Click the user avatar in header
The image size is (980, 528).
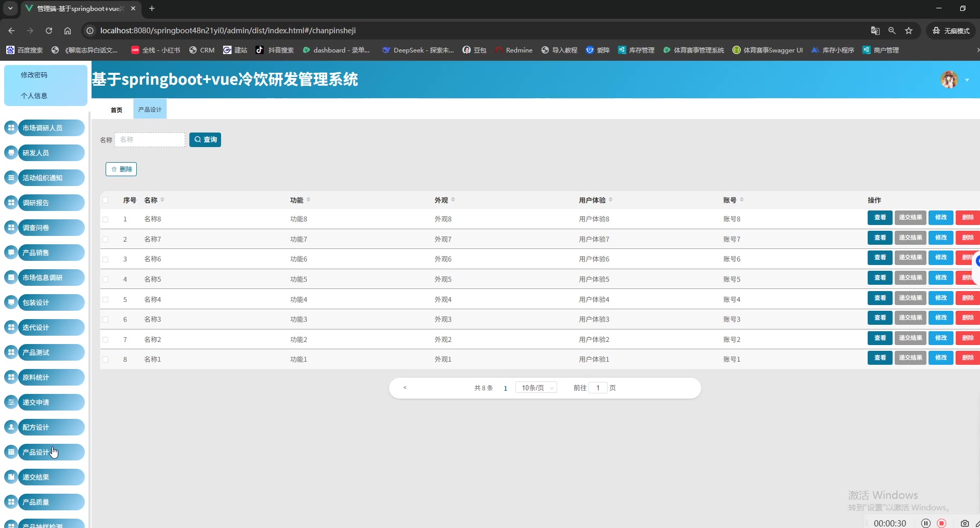949,80
